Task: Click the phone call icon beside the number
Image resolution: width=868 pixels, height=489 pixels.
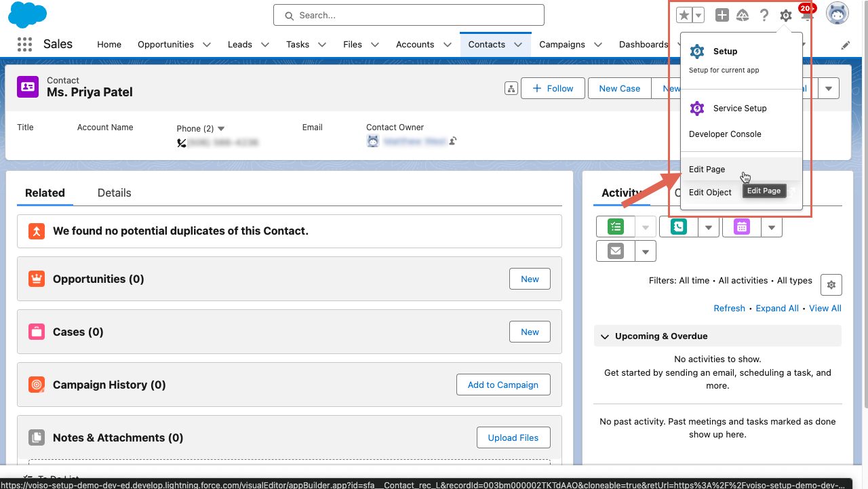Action: click(x=181, y=142)
